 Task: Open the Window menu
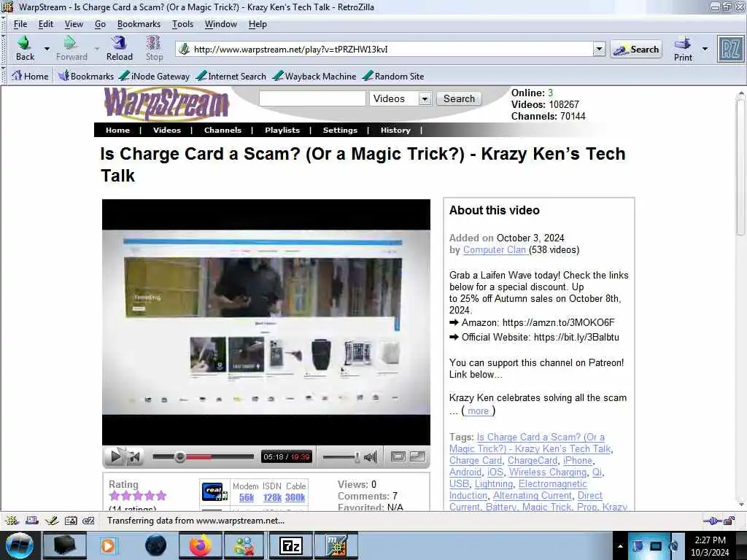click(220, 24)
